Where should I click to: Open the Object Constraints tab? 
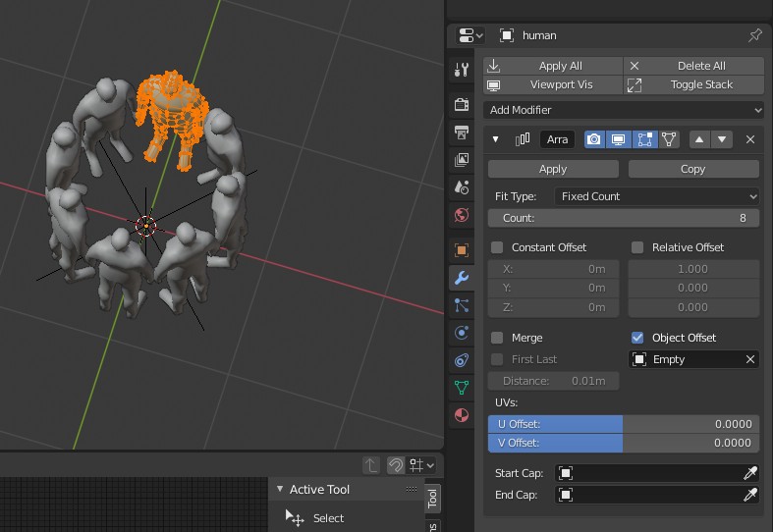pos(462,360)
